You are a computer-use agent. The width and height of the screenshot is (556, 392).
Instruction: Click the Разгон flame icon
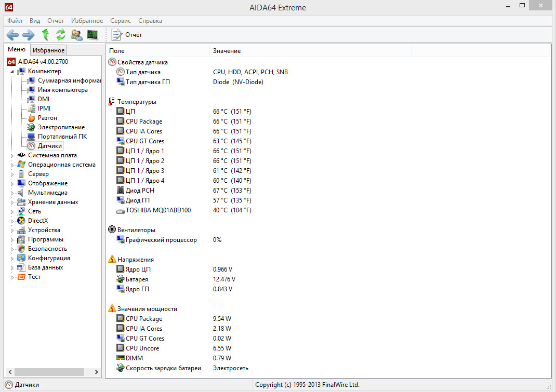32,118
